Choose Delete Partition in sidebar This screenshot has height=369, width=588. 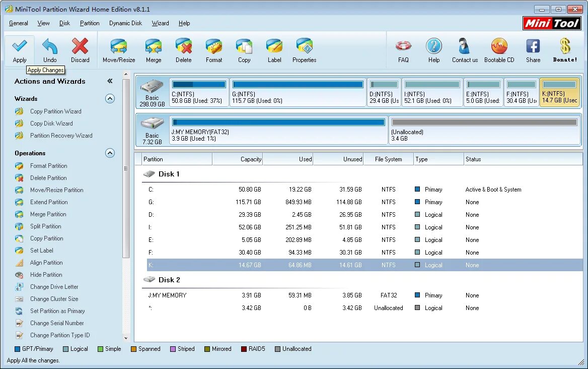48,177
